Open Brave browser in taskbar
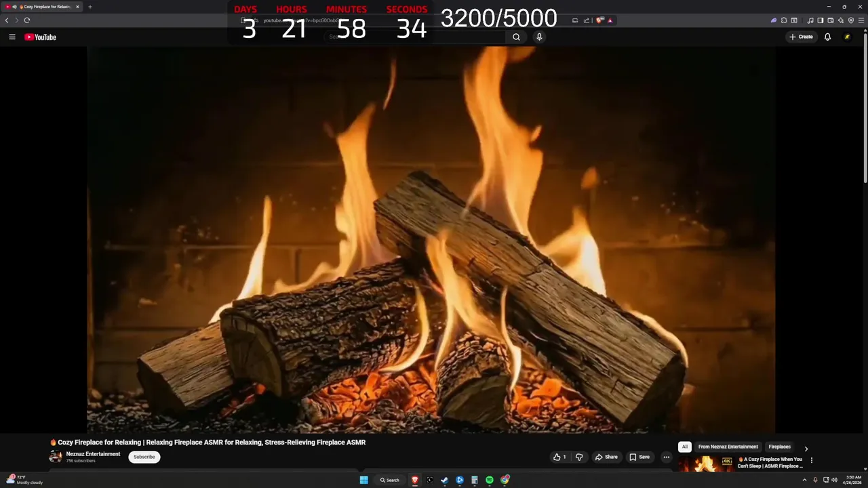Viewport: 868px width, 488px height. tap(415, 480)
